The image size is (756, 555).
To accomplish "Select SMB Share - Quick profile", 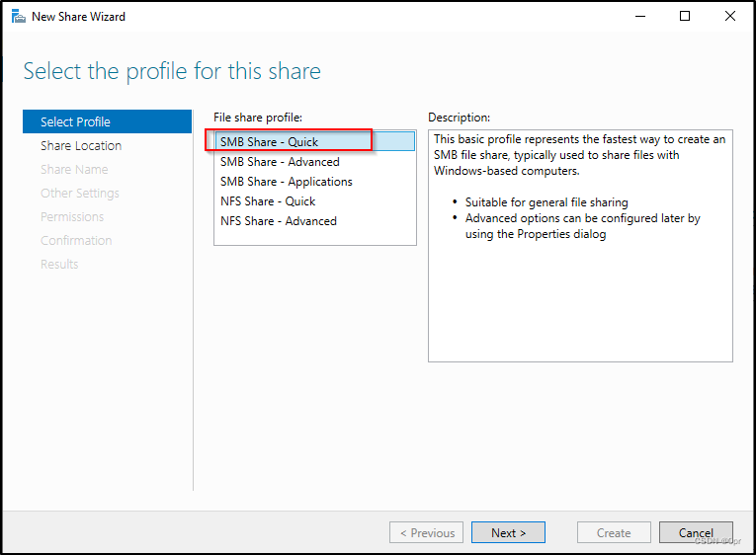I will pyautogui.click(x=315, y=141).
